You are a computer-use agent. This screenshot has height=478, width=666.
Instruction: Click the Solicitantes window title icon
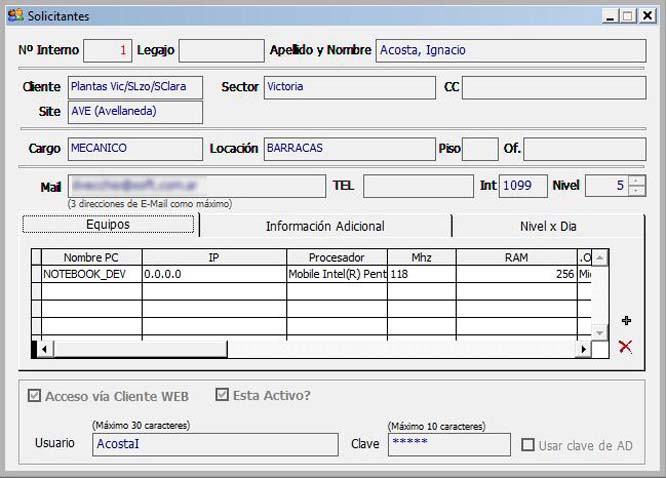15,16
